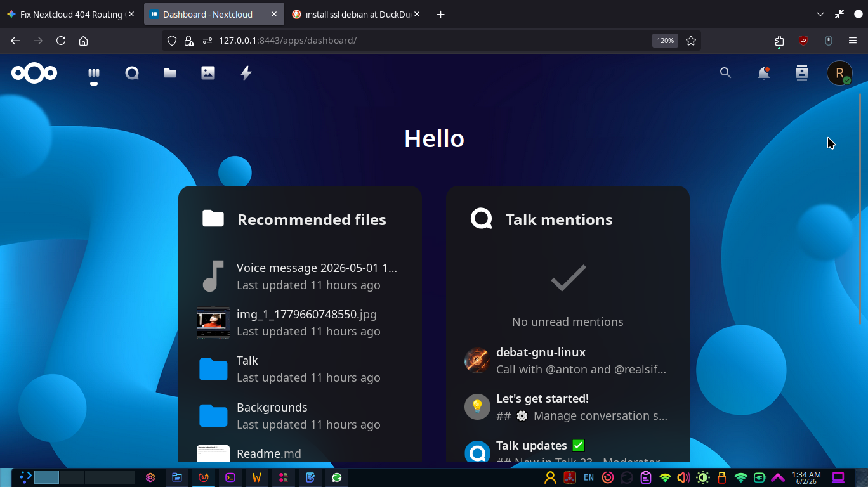868x487 pixels.
Task: Open the terminal taskbar icon
Action: tap(230, 477)
